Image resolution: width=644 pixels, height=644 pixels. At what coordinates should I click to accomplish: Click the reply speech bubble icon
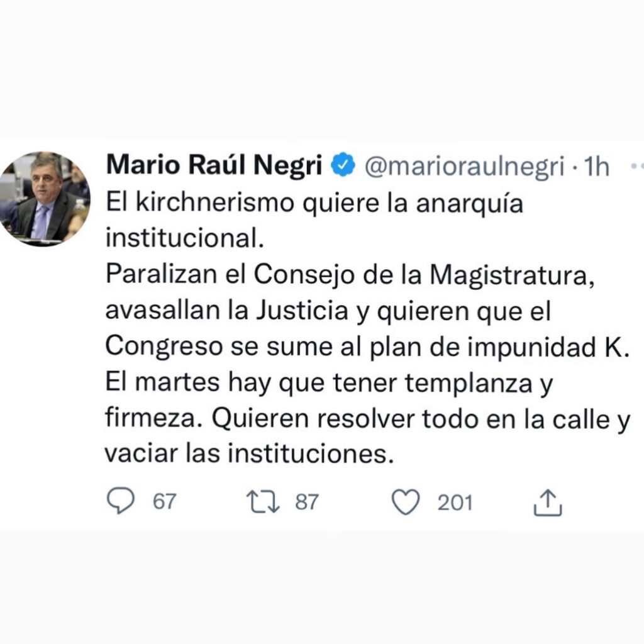120,501
